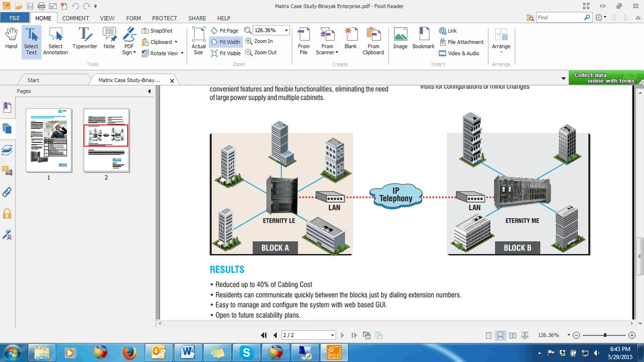The image size is (644, 362).
Task: Open the Comments panel in sidebar
Action: [7, 171]
